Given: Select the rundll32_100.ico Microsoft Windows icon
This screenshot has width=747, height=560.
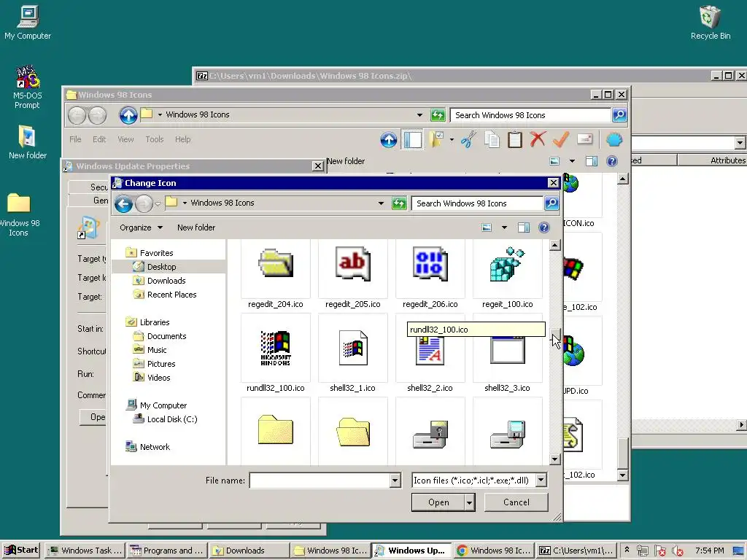Looking at the screenshot, I should (275, 348).
